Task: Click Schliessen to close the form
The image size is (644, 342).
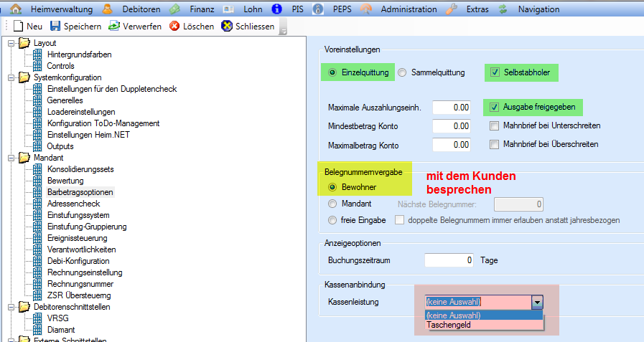Action: 248,27
